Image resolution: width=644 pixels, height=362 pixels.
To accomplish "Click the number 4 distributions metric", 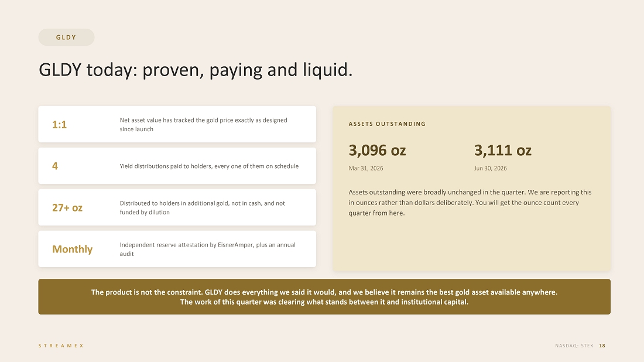I will (x=55, y=166).
